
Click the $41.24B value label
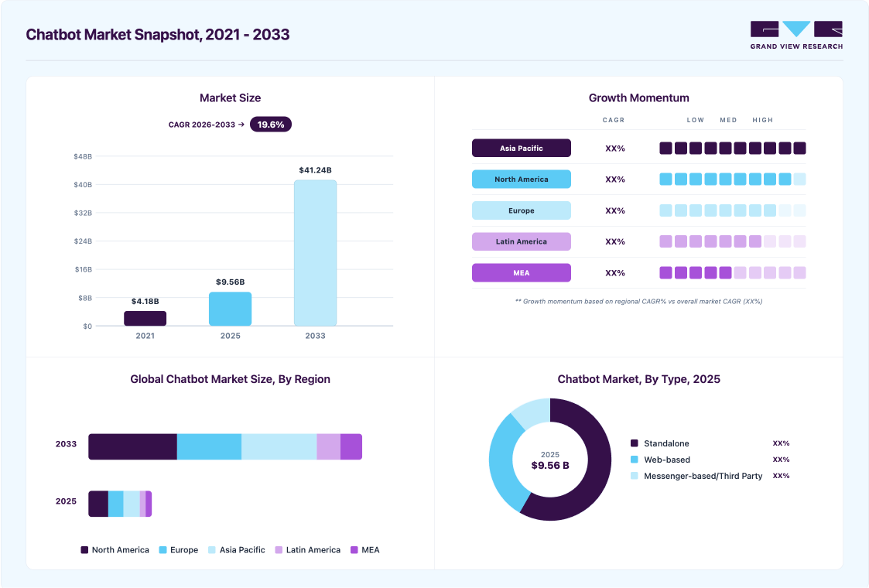[x=316, y=170]
